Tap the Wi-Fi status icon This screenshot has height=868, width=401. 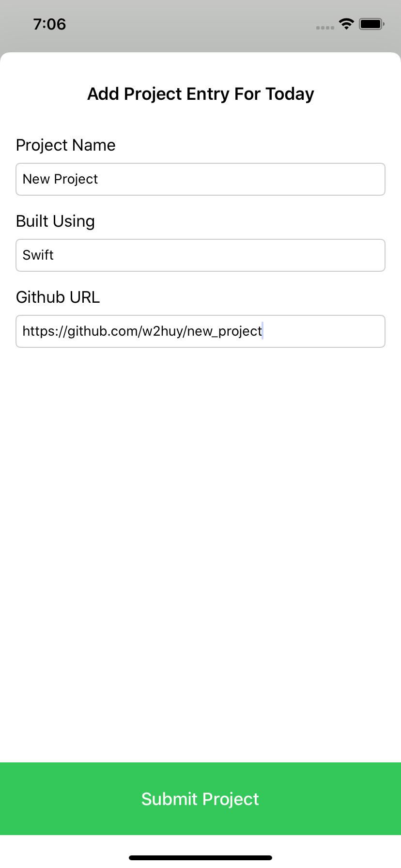click(x=346, y=24)
